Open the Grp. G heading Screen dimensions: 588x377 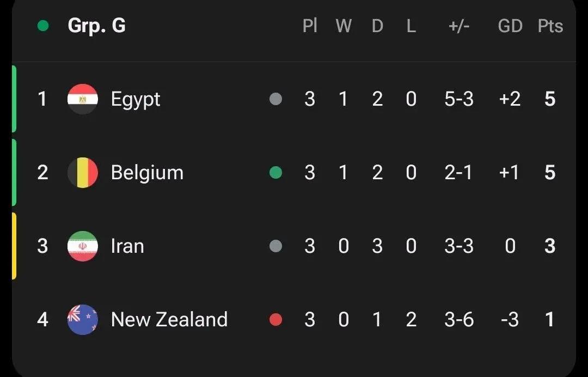pos(96,26)
